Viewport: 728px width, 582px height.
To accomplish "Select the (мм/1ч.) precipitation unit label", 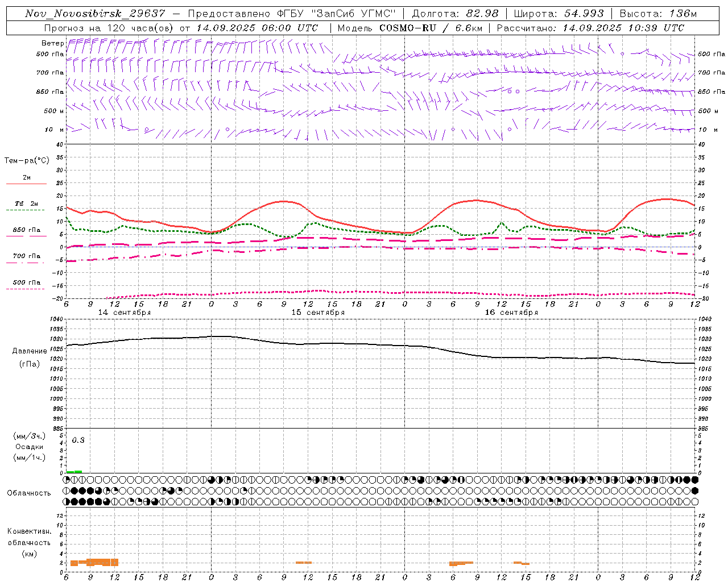I will click(x=29, y=458).
